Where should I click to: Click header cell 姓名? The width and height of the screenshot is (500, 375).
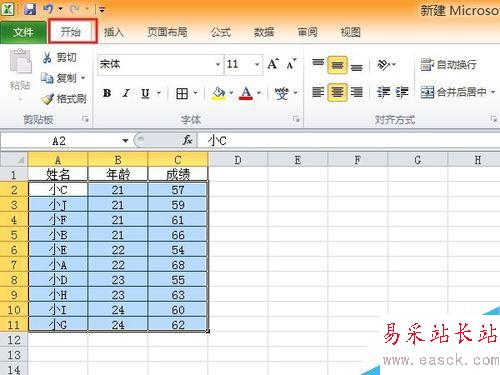coord(58,175)
